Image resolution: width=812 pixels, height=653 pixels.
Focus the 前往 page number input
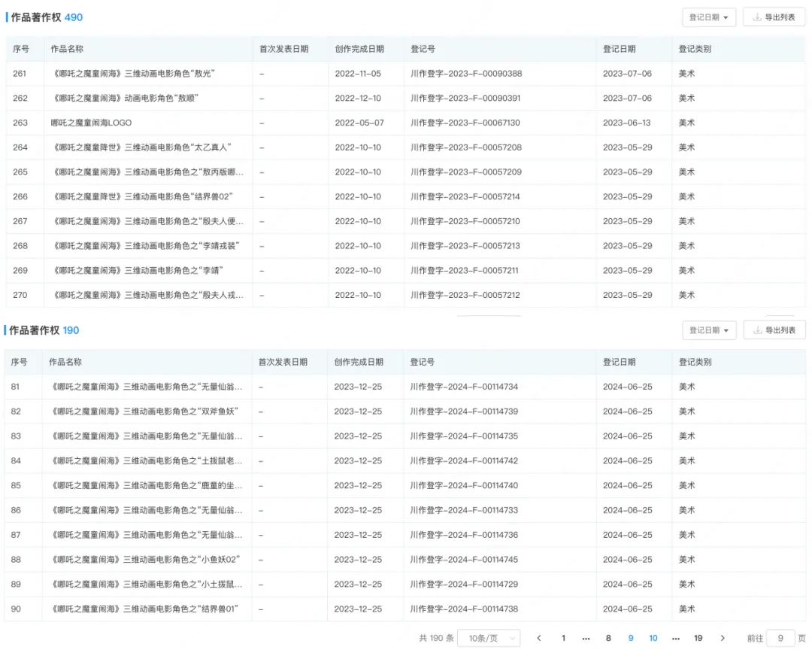[x=780, y=638]
